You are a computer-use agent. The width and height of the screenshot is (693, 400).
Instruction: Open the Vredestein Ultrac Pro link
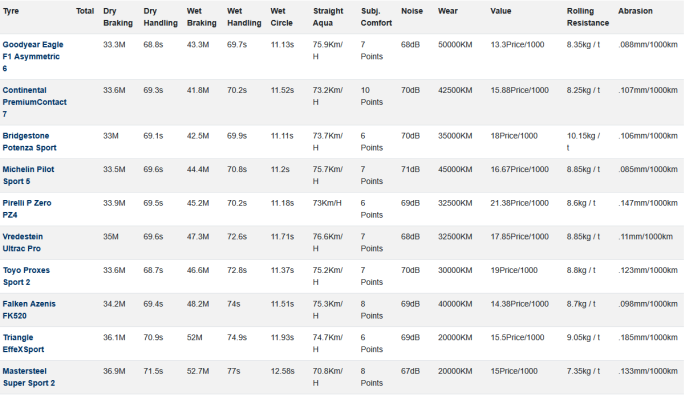coord(23,243)
